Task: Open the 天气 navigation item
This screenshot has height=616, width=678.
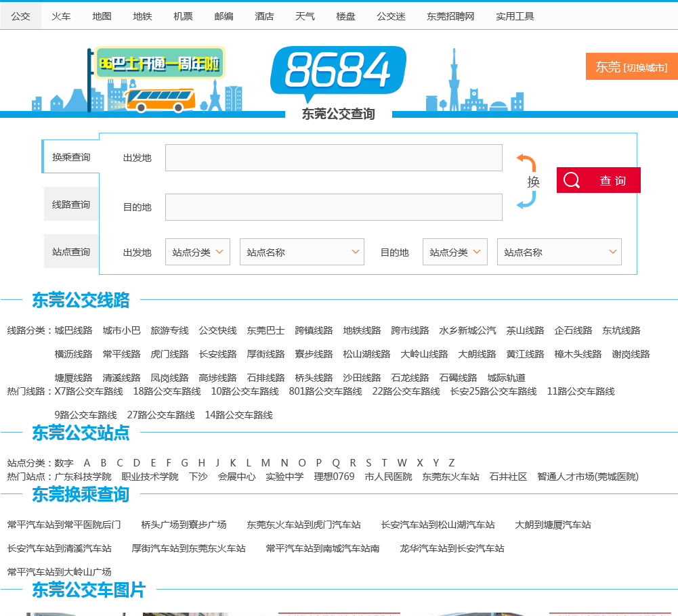Action: (305, 16)
